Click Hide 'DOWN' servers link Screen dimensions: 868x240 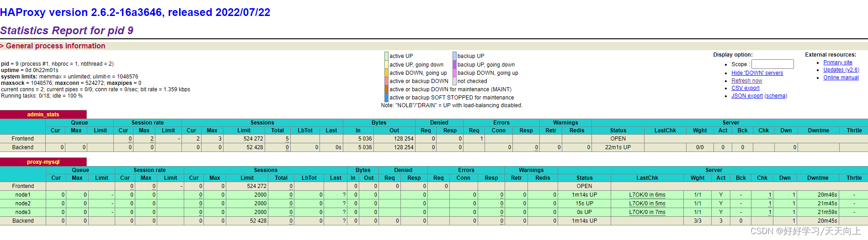pyautogui.click(x=757, y=73)
